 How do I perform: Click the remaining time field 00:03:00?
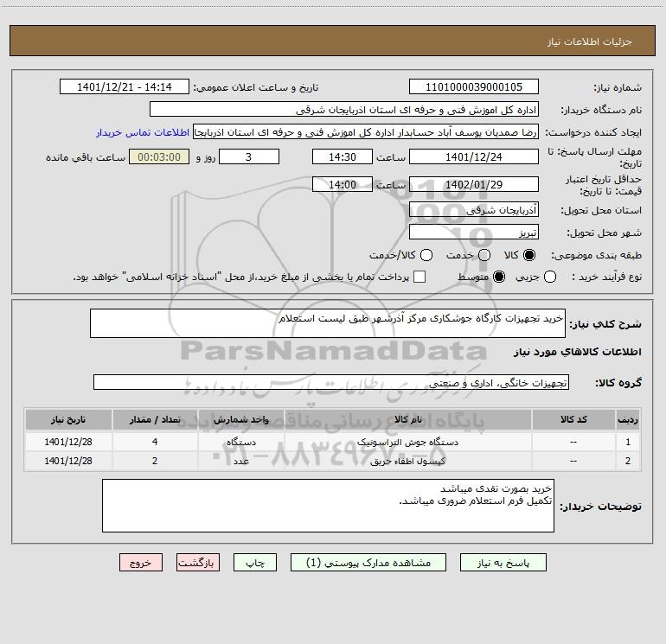tap(159, 156)
